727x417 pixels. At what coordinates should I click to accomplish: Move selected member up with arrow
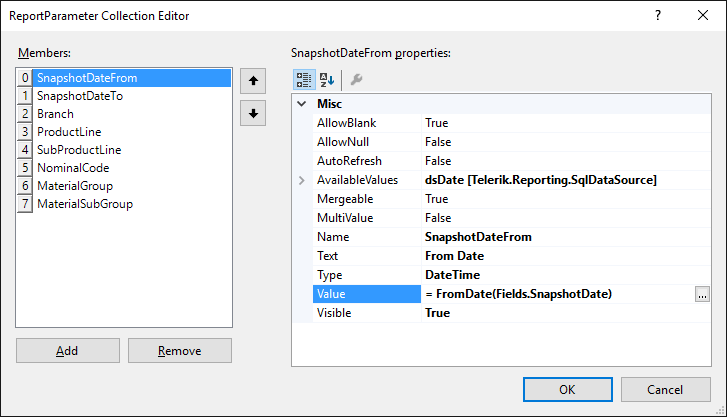[x=253, y=80]
